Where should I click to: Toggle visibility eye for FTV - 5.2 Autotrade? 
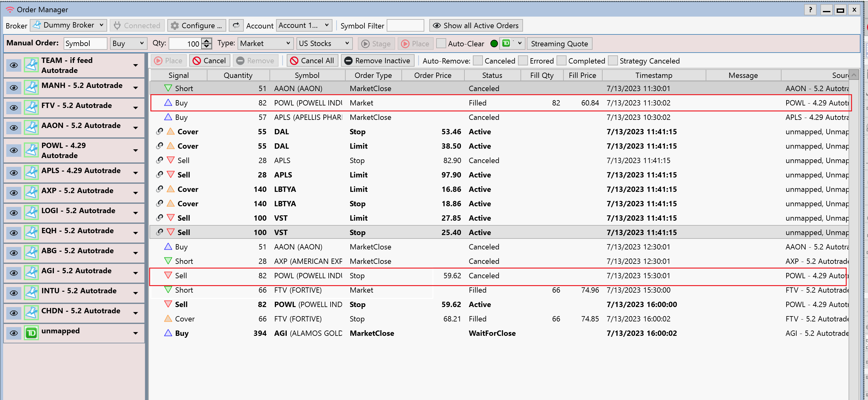point(14,108)
